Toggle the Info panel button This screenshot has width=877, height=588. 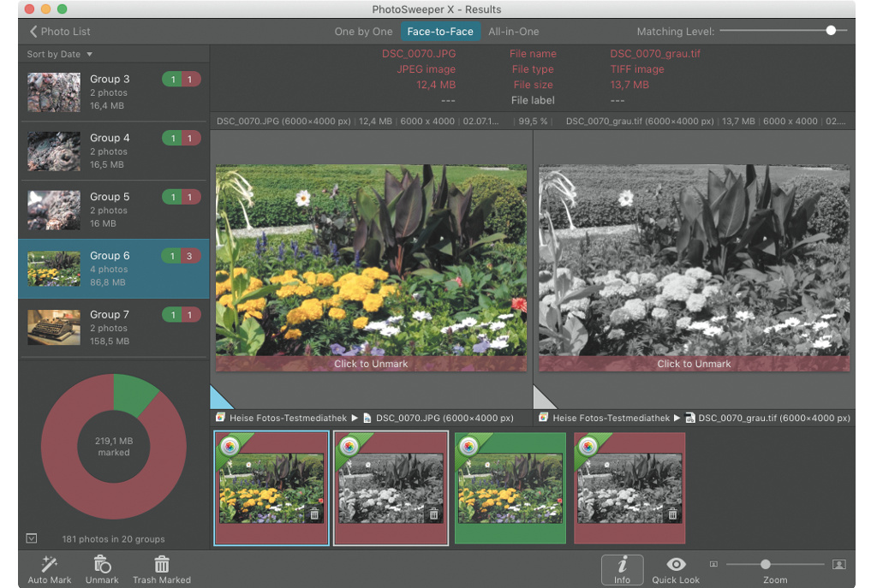pos(622,569)
